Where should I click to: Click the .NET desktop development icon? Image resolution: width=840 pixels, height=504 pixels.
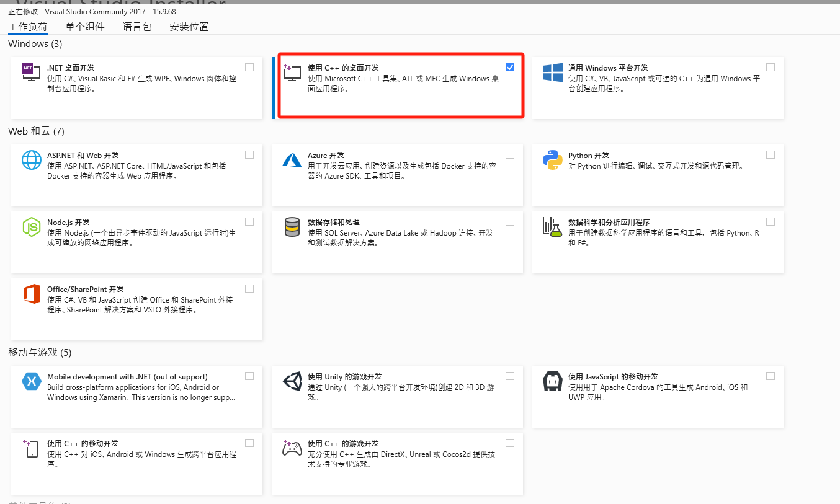31,72
